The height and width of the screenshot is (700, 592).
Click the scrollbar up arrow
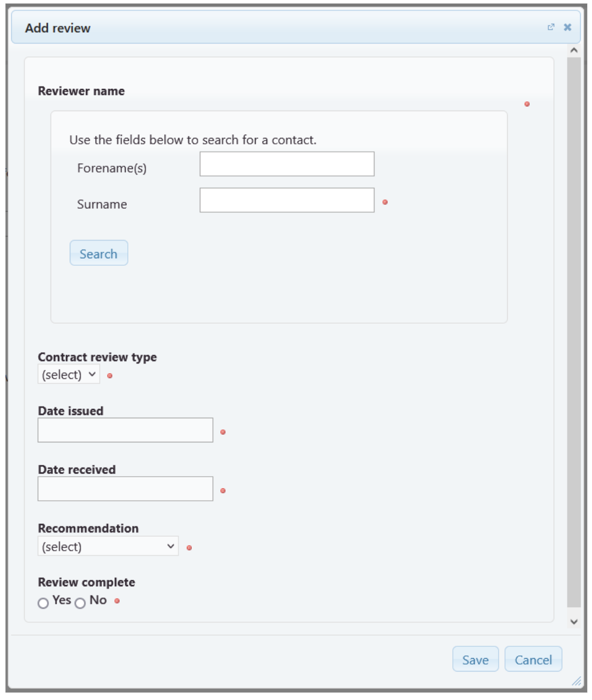574,50
